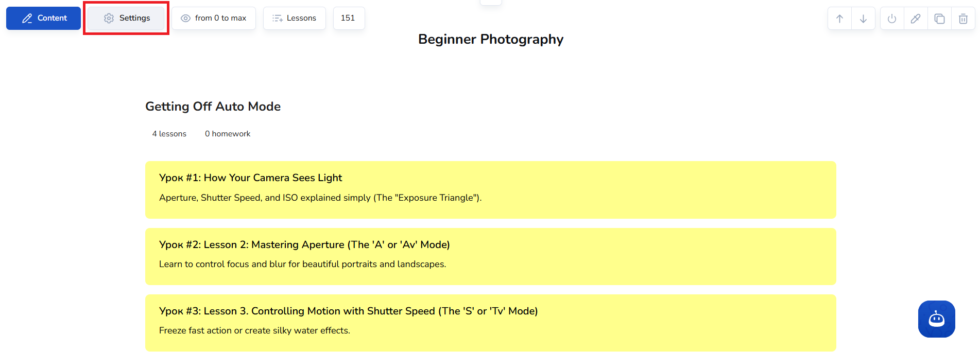Toggle the power on/off icon
Image resolution: width=980 pixels, height=352 pixels.
892,19
